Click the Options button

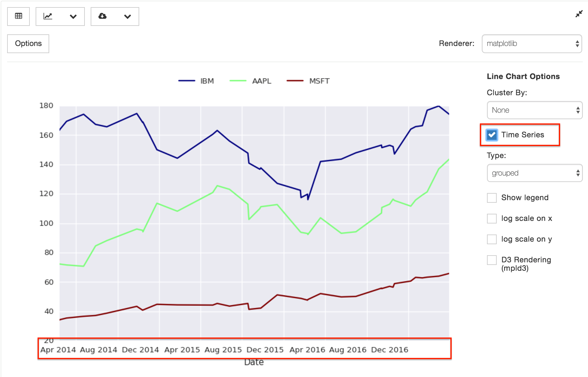click(x=28, y=43)
